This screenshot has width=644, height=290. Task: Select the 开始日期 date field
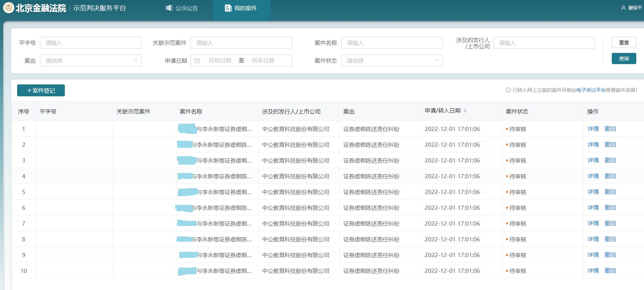pos(220,61)
